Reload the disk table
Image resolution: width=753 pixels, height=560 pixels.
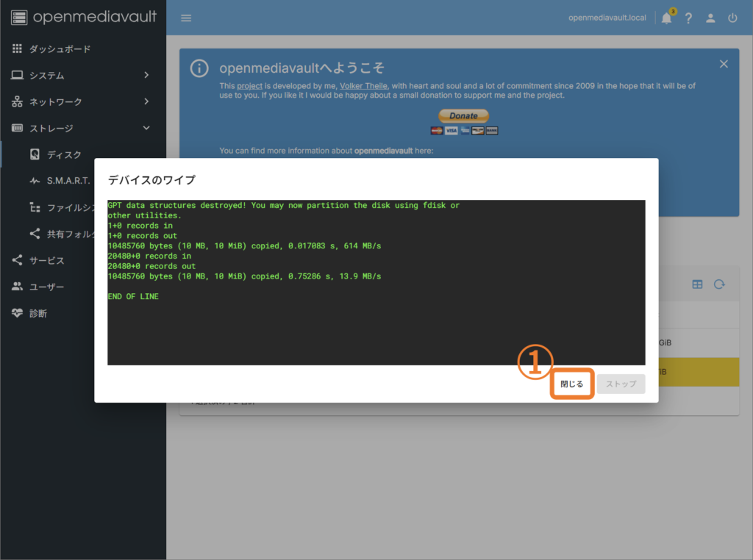[719, 284]
